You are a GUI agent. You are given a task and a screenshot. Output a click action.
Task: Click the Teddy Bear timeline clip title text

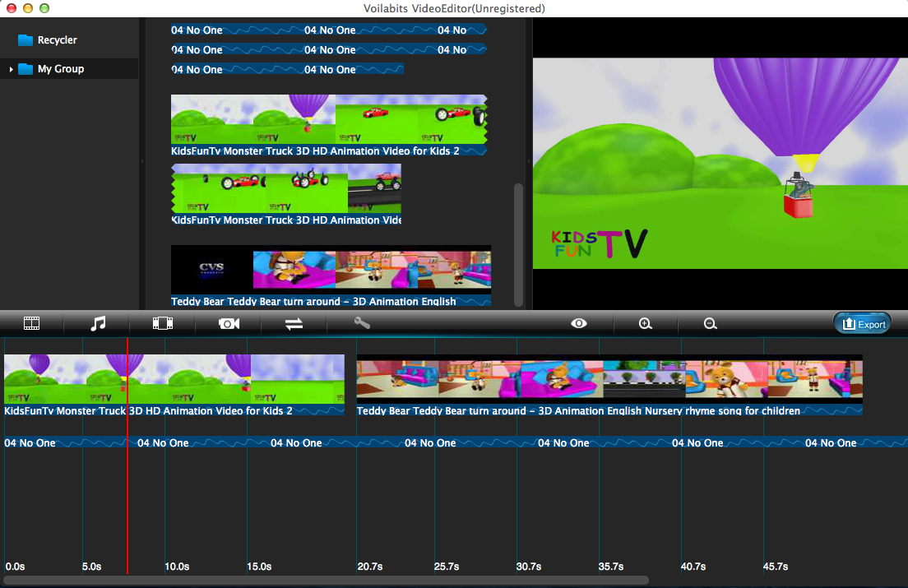pos(578,411)
